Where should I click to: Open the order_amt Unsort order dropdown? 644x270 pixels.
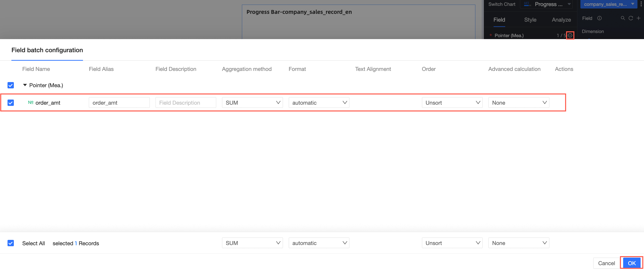452,103
